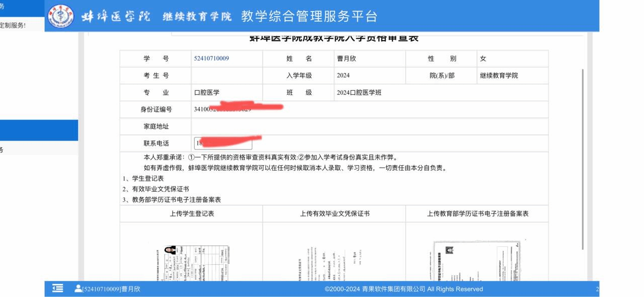This screenshot has width=644, height=297.
Task: Click the 定制服务 text in the sidebar
Action: (13, 25)
